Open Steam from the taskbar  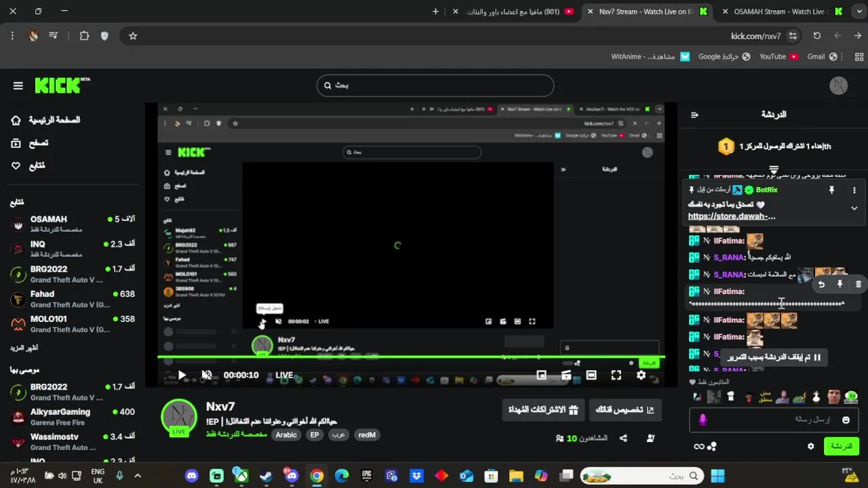click(267, 476)
